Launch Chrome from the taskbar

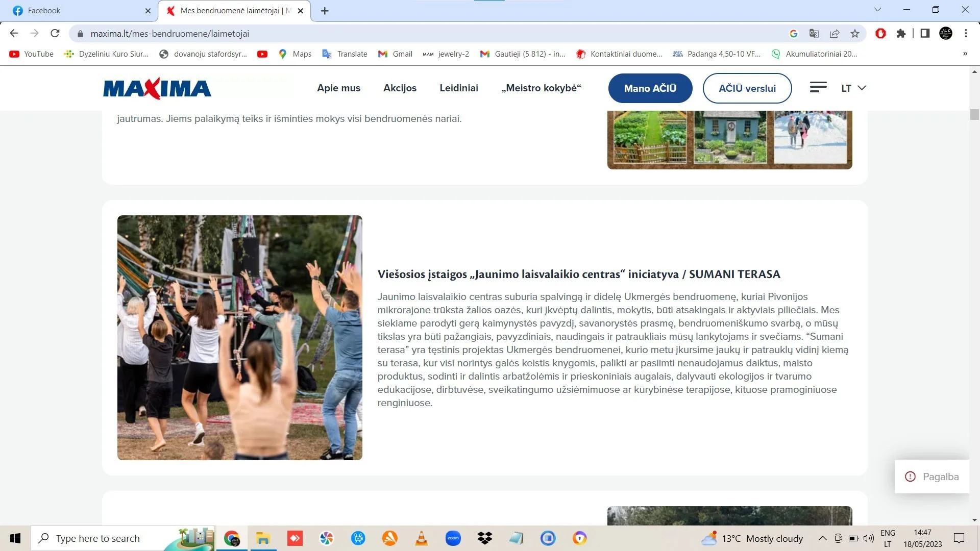click(232, 538)
